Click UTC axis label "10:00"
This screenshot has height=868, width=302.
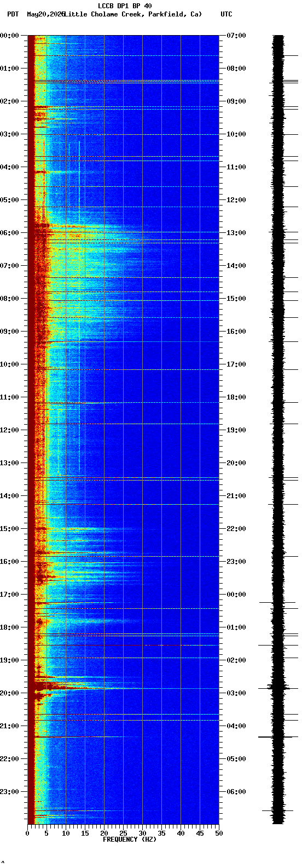(x=236, y=134)
